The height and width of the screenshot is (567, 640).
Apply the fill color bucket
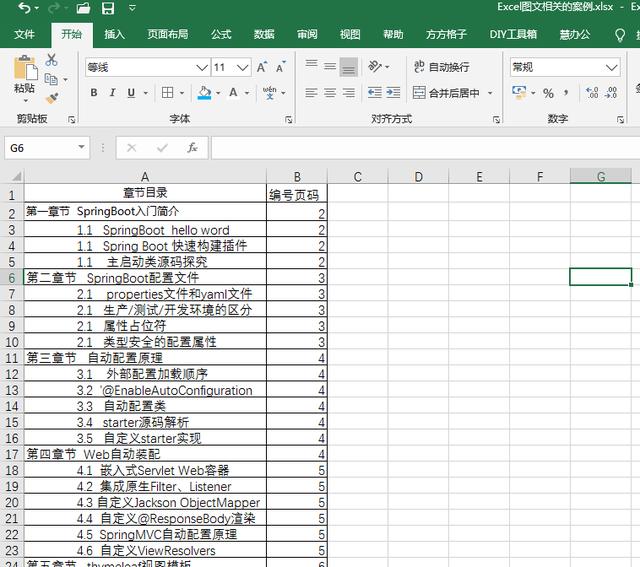tap(204, 93)
